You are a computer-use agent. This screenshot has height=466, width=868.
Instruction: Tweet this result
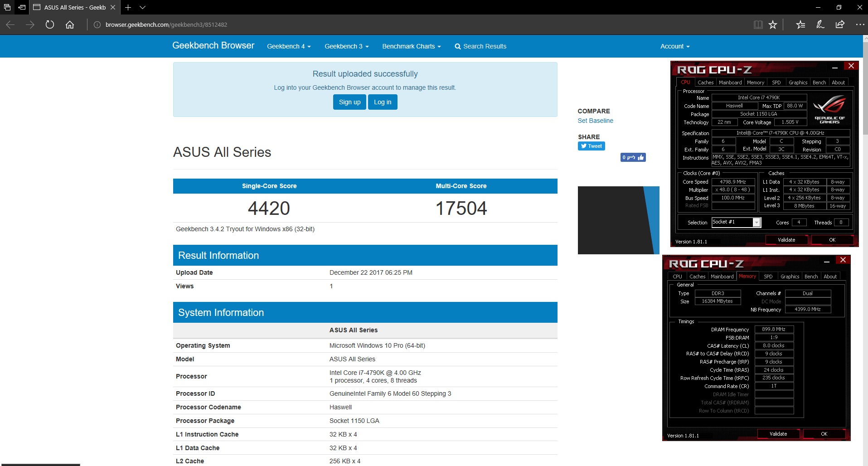(x=592, y=146)
